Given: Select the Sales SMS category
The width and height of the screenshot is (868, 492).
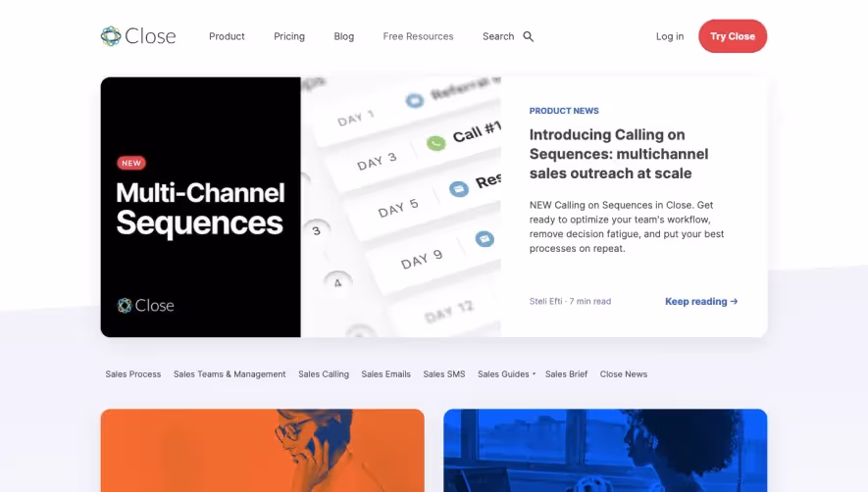Looking at the screenshot, I should pyautogui.click(x=444, y=374).
